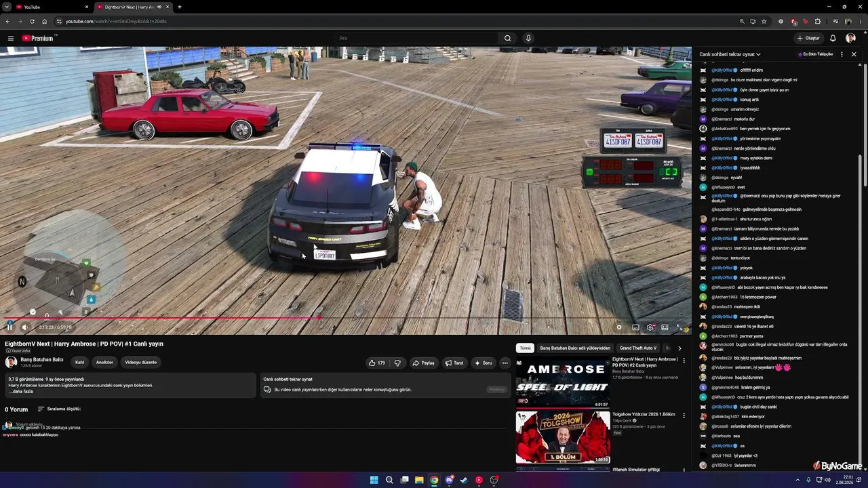868x488 pixels.
Task: Pause the video playback
Action: (9, 327)
